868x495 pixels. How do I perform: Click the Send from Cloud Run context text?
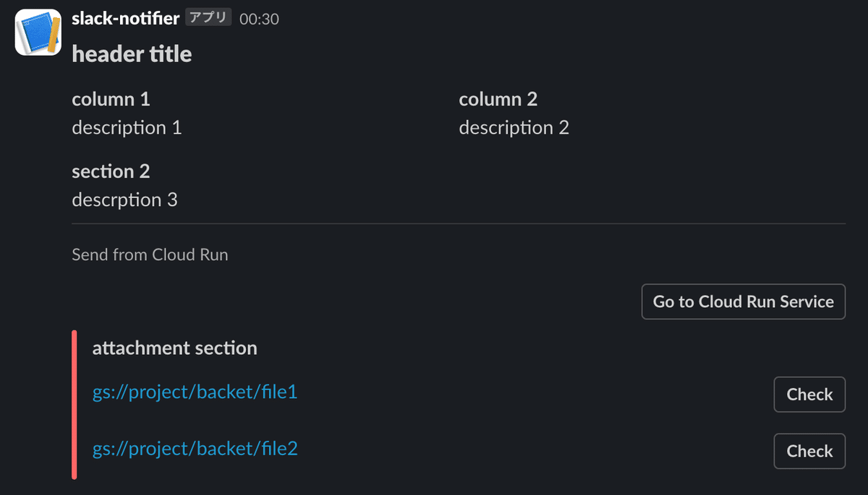pos(150,254)
